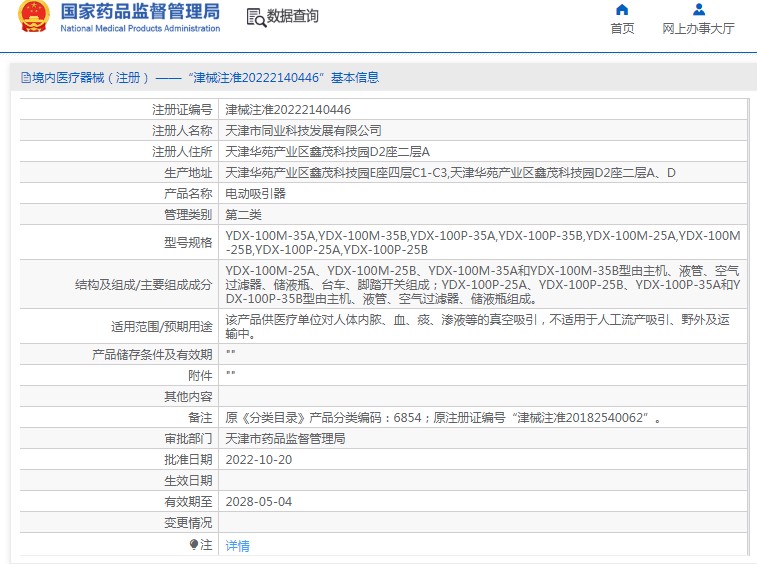Click the 注册人住所 label
This screenshot has width=757, height=564.
(x=182, y=152)
